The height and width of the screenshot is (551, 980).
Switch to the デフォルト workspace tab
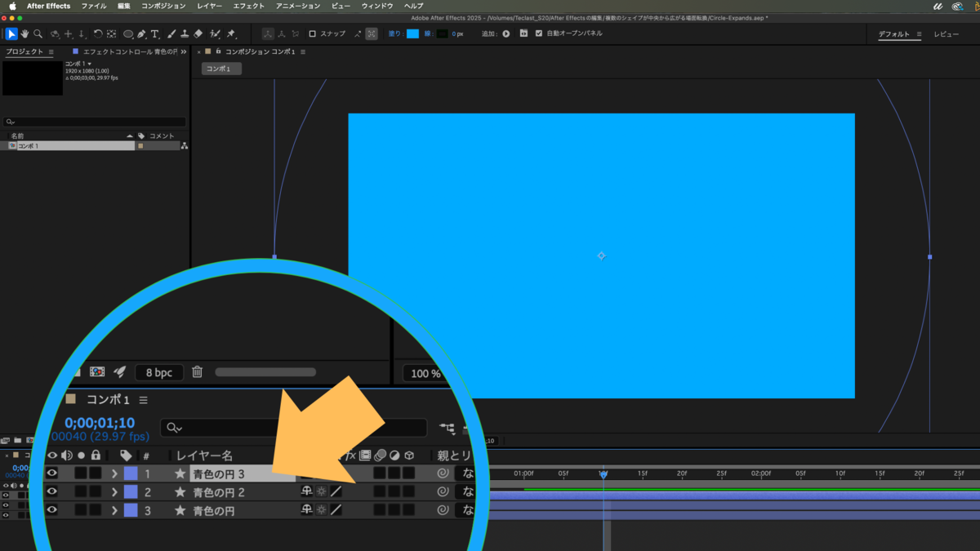893,34
